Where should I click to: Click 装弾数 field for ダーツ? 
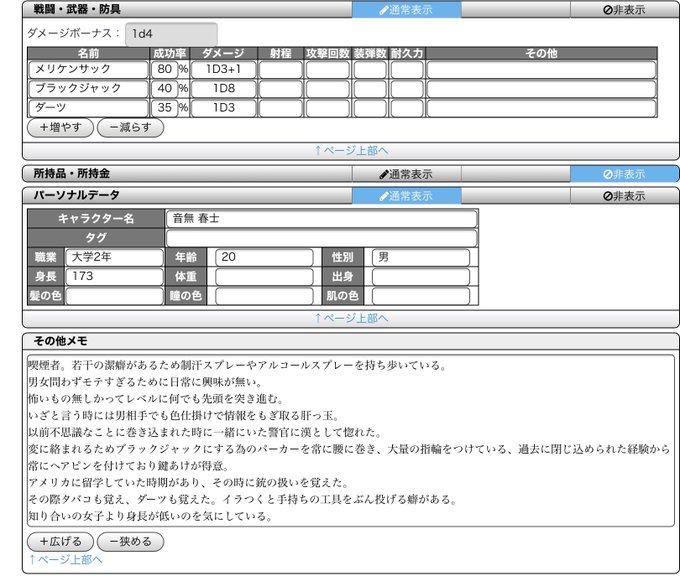tap(370, 108)
